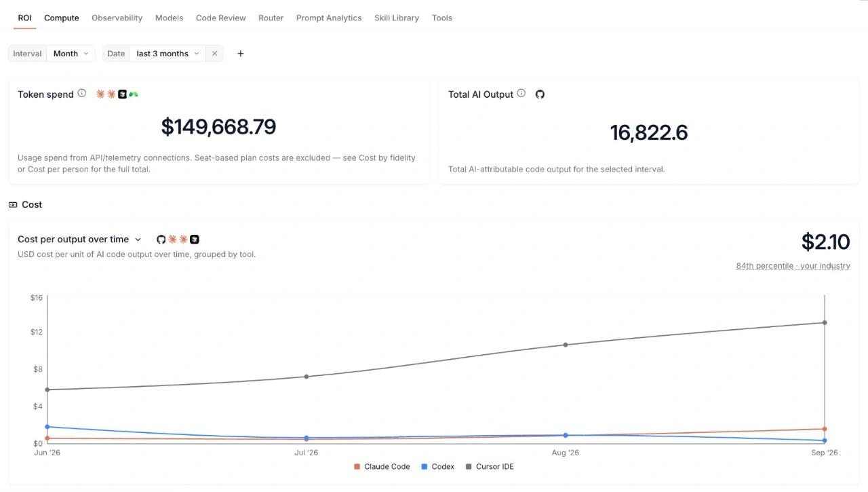Toggle Cursor IDE series in legend
This screenshot has height=492, width=868.
click(x=490, y=467)
